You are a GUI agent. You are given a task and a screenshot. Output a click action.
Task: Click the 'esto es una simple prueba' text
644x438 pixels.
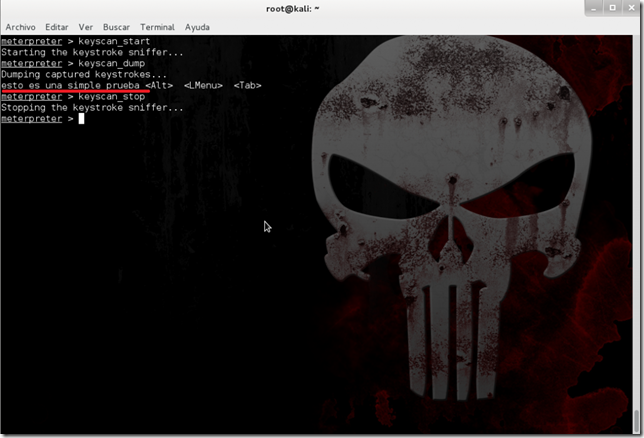tap(70, 85)
